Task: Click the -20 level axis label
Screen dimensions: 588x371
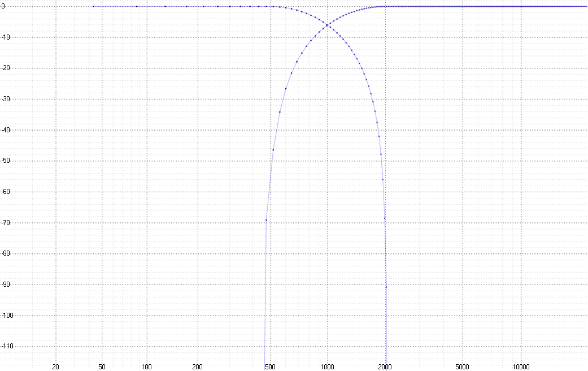Action: [x=5, y=68]
